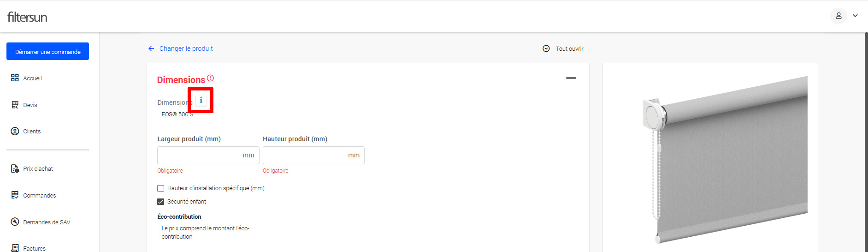868x252 pixels.
Task: Uncheck the Sécurité enfant checkbox
Action: click(161, 202)
